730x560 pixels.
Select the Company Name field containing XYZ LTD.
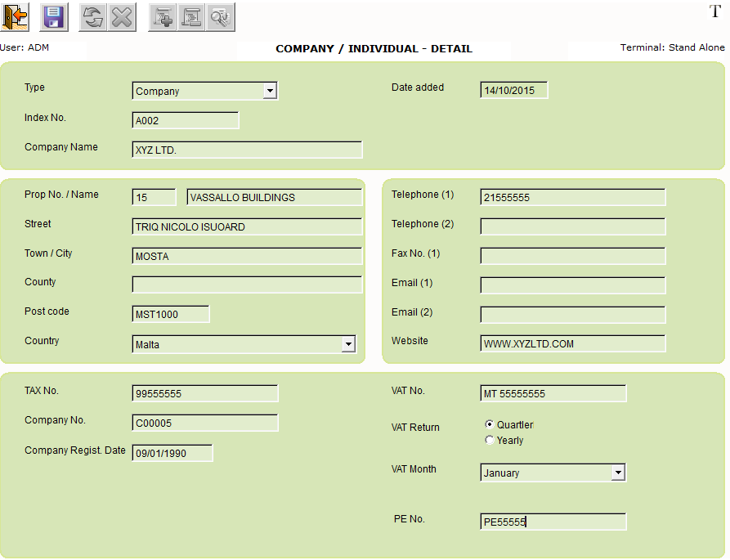245,150
